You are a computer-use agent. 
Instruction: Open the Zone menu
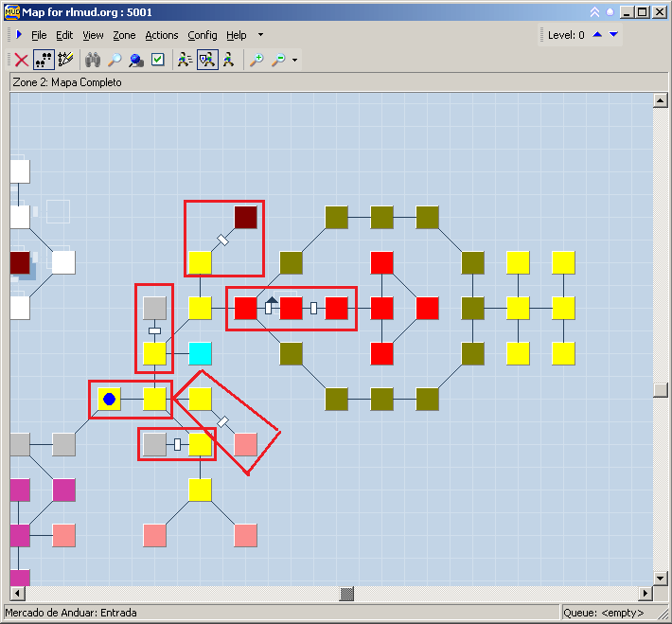pyautogui.click(x=124, y=35)
